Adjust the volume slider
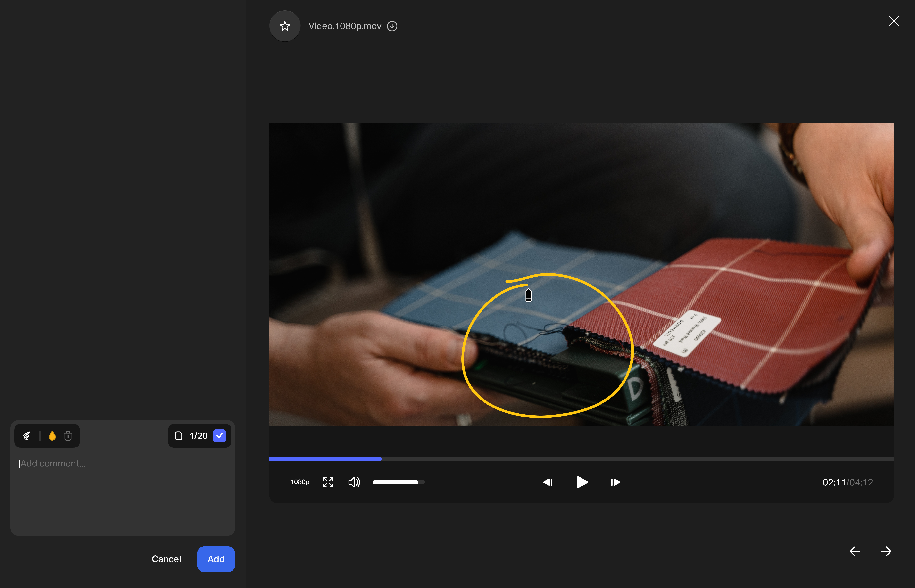 (398, 482)
